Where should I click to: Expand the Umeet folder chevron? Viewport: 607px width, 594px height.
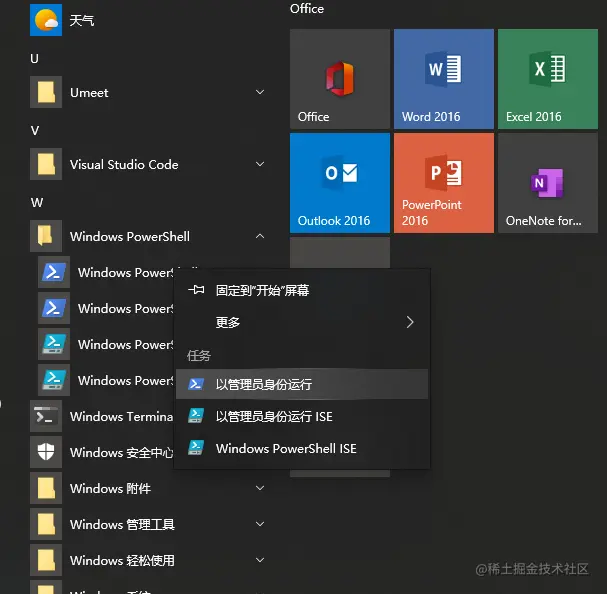click(x=260, y=92)
